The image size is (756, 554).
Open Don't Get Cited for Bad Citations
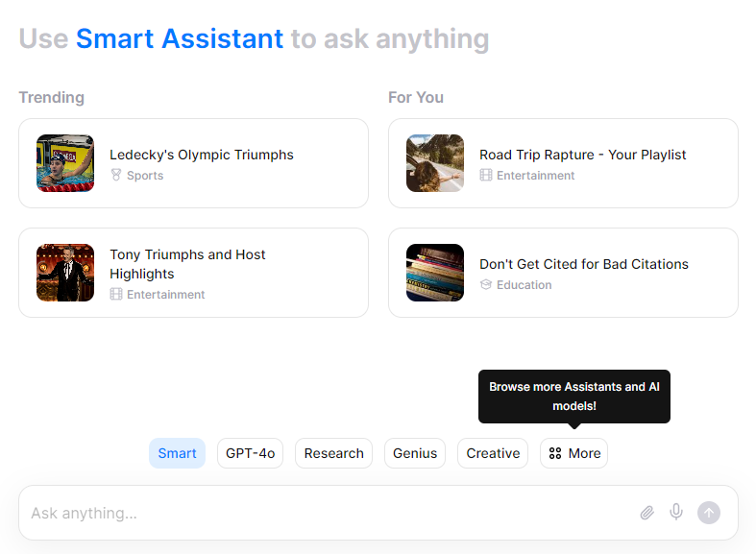tap(583, 264)
